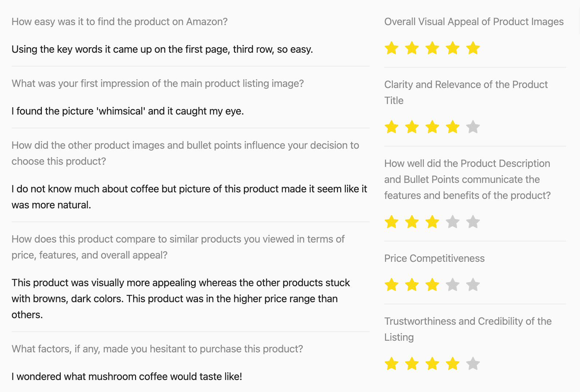Select the fourth star under Trustworthiness and Credibility
This screenshot has width=580, height=392.
coord(453,364)
